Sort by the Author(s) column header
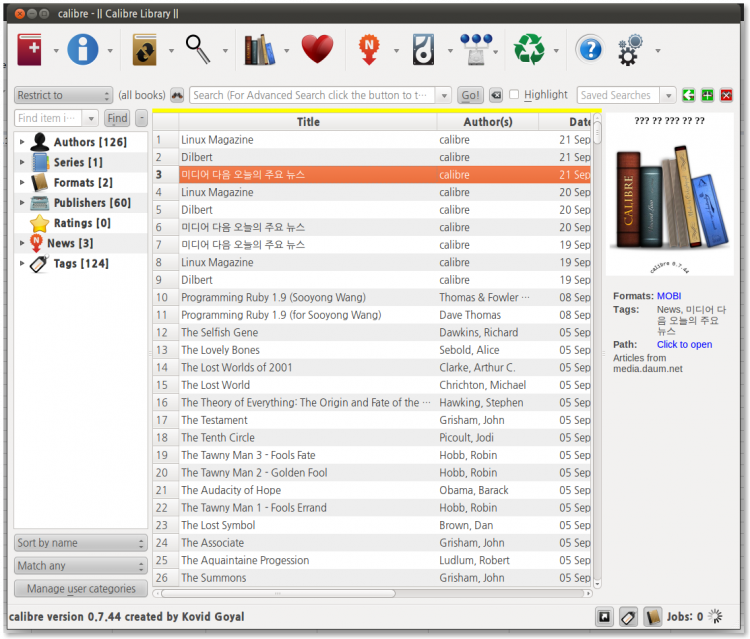 (487, 122)
